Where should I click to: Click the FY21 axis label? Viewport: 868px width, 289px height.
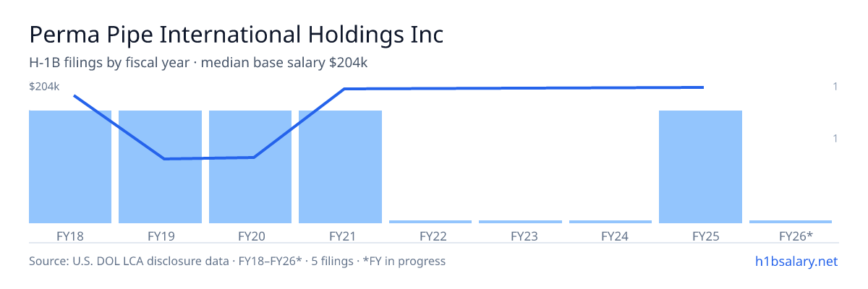[340, 236]
